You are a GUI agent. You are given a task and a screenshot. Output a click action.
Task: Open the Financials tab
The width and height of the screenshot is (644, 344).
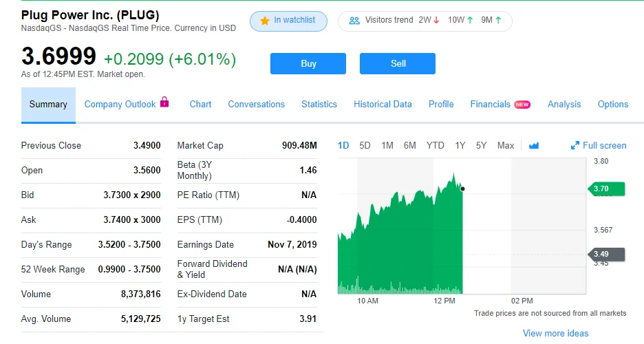(x=491, y=105)
